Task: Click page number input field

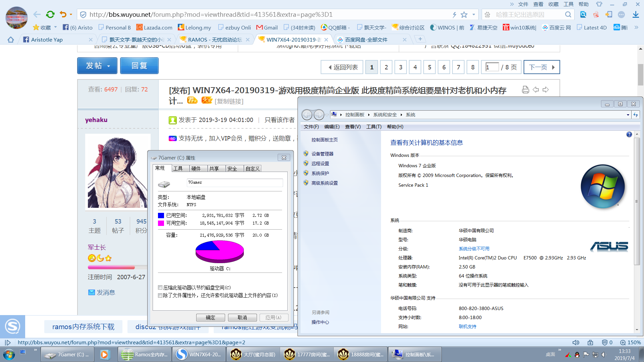Action: point(492,67)
